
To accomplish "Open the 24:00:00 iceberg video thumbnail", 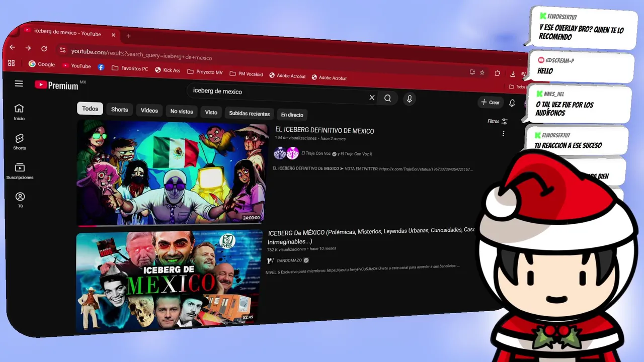I will (x=172, y=173).
